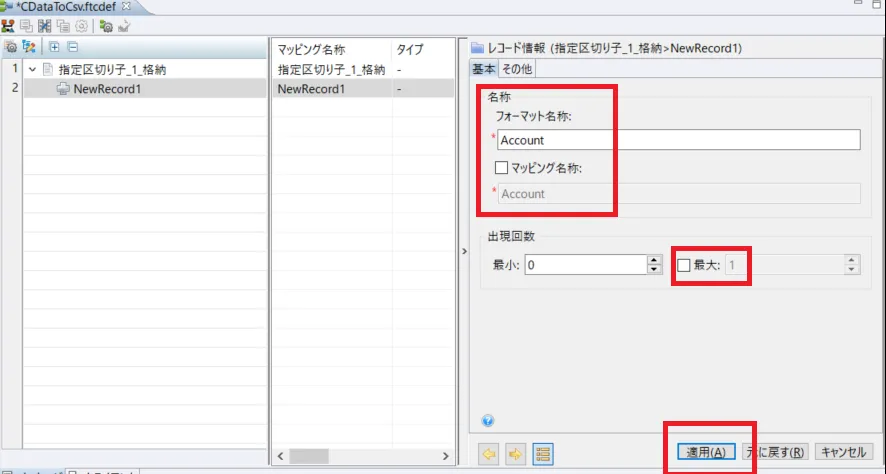Check the 最大 checkbox

coord(684,265)
